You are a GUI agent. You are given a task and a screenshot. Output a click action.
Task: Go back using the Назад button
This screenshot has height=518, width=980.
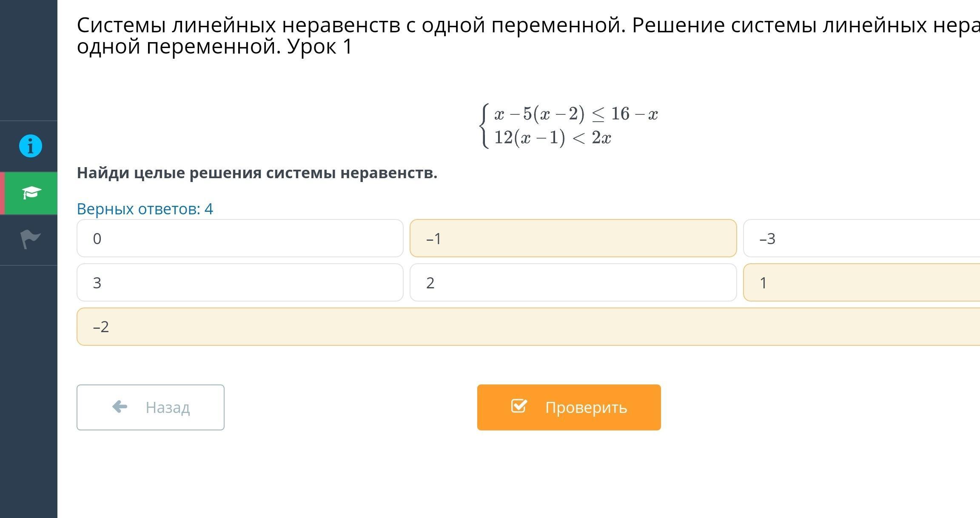150,407
